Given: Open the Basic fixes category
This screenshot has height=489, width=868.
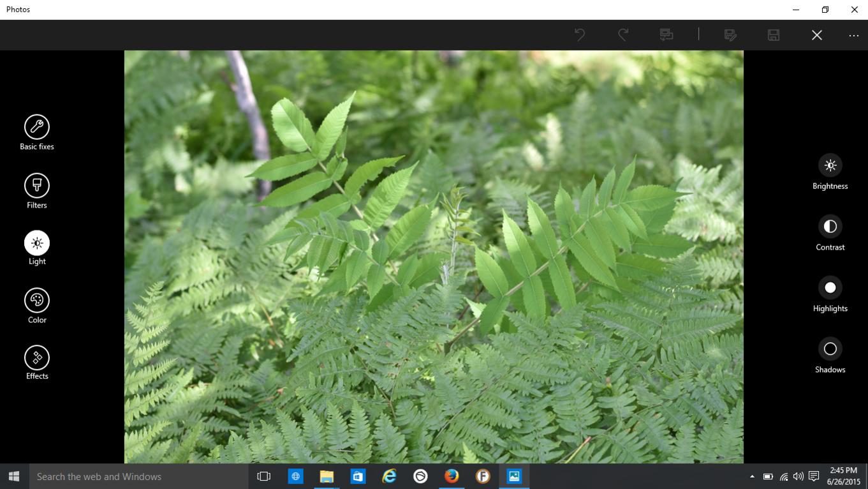Looking at the screenshot, I should (x=37, y=127).
